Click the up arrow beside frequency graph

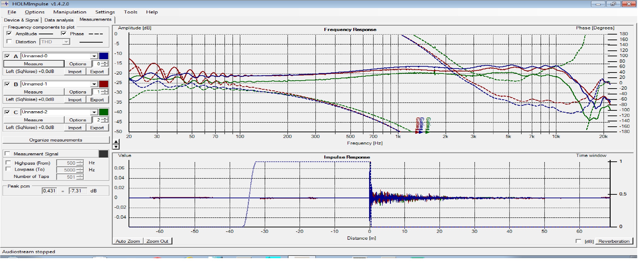click(x=116, y=142)
